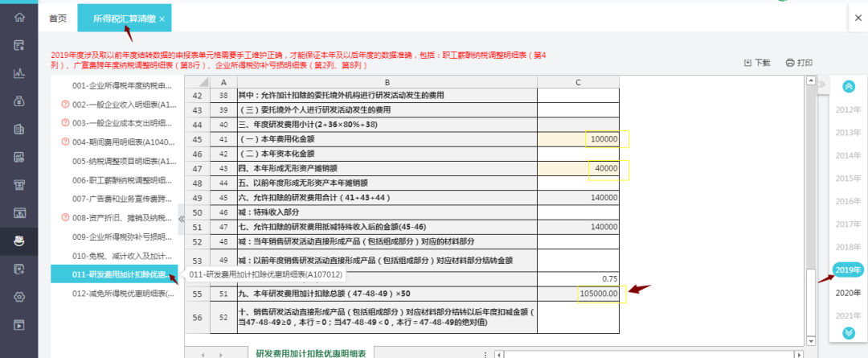Click the video play icon in the sidebar
The width and height of the screenshot is (868, 358).
pos(18,325)
